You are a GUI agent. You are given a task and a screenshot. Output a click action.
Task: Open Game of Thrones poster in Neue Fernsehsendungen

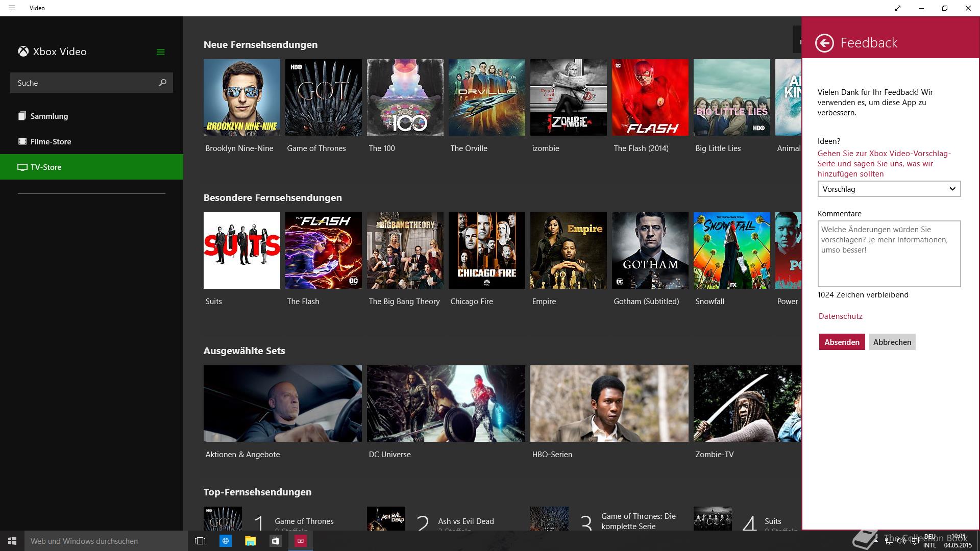323,97
